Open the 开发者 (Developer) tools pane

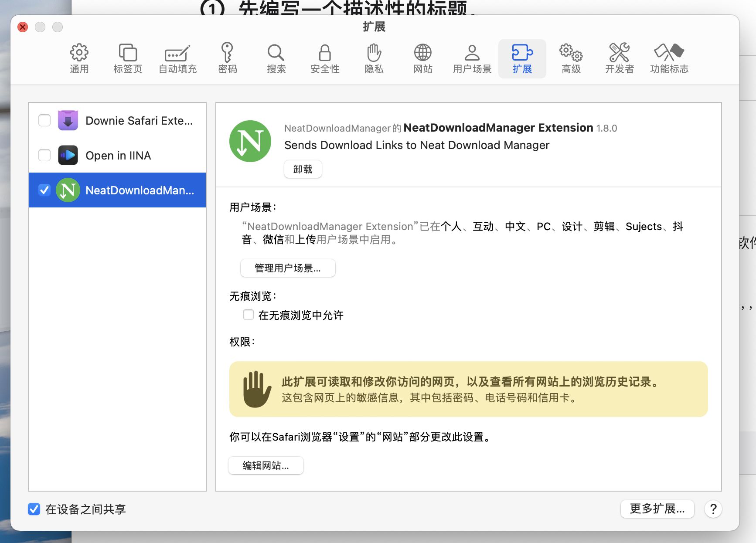click(x=619, y=58)
